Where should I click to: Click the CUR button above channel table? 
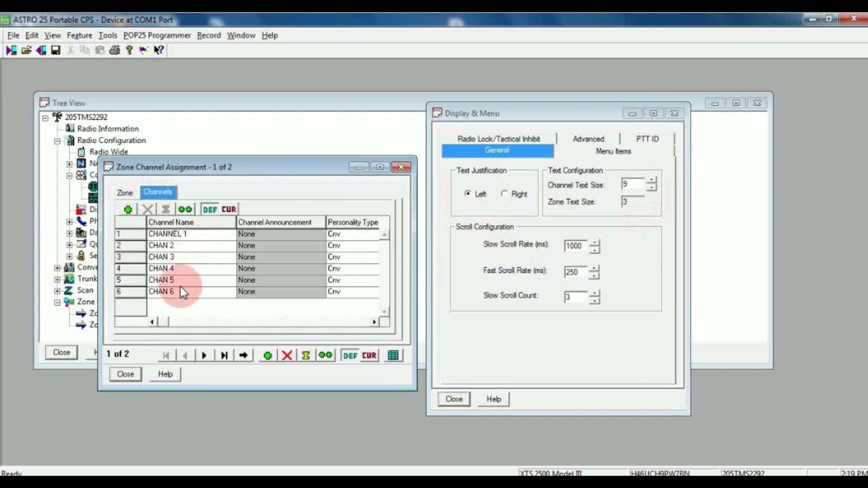[229, 209]
